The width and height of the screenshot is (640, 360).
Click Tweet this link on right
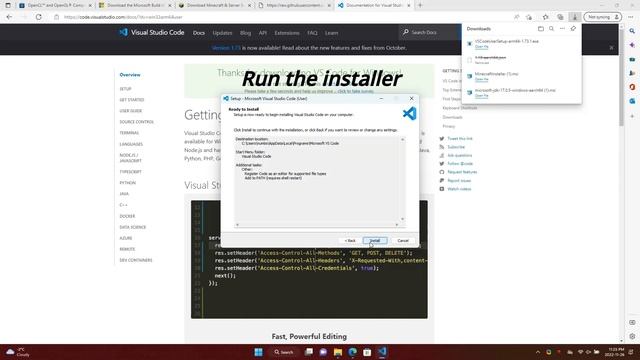(x=460, y=139)
